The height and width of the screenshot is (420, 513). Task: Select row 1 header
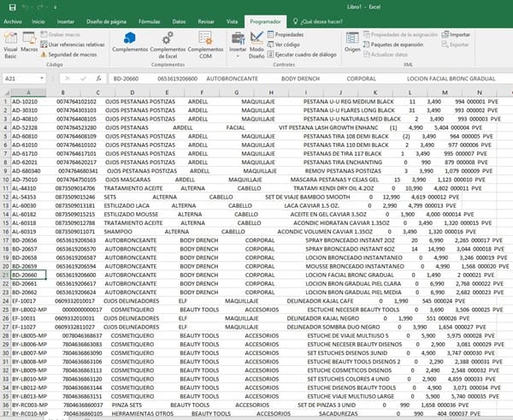click(x=6, y=102)
